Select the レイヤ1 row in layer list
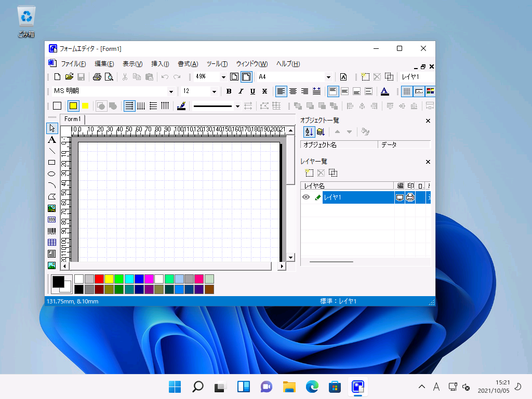The height and width of the screenshot is (399, 532). pos(366,197)
